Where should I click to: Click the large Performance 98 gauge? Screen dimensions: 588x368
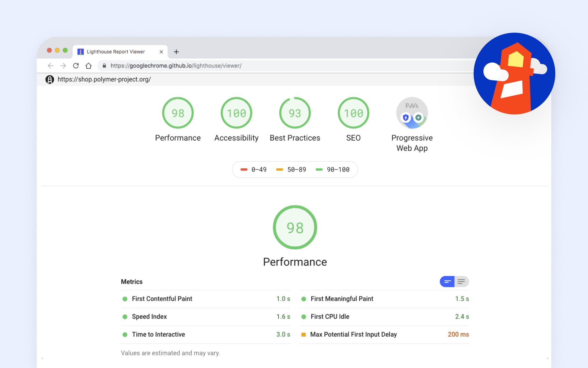(295, 227)
